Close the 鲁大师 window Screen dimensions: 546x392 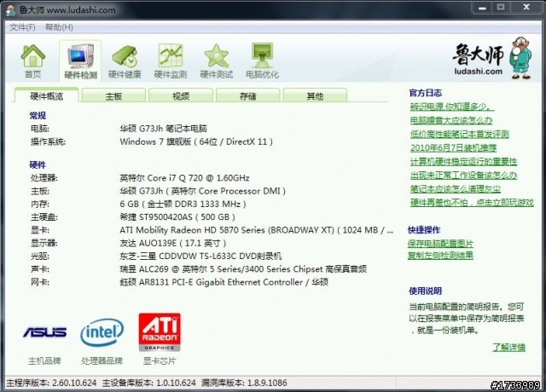click(x=526, y=8)
